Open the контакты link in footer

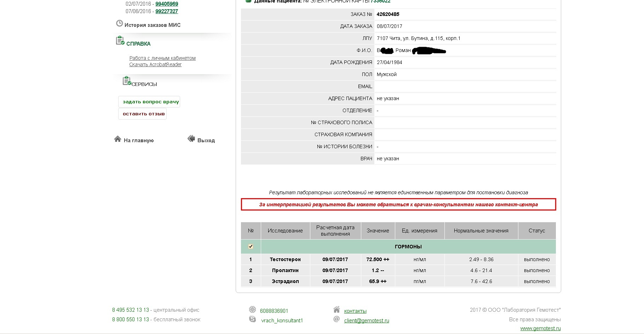[x=355, y=311]
